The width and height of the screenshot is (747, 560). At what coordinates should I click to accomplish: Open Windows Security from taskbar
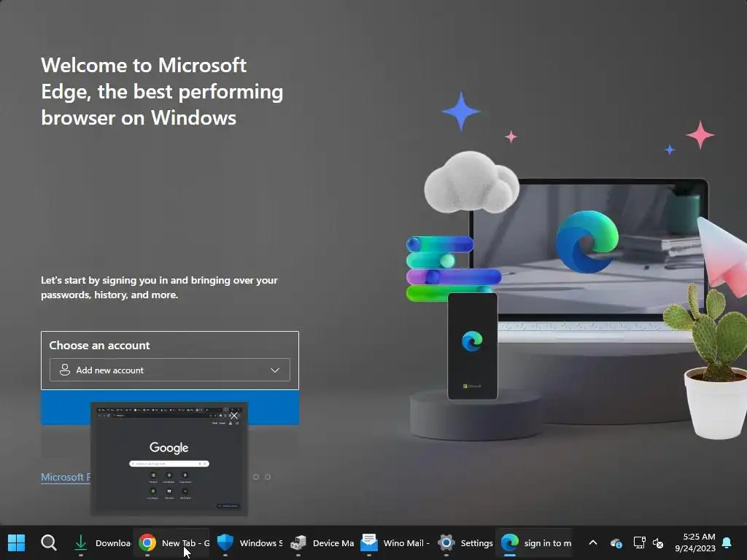point(249,542)
